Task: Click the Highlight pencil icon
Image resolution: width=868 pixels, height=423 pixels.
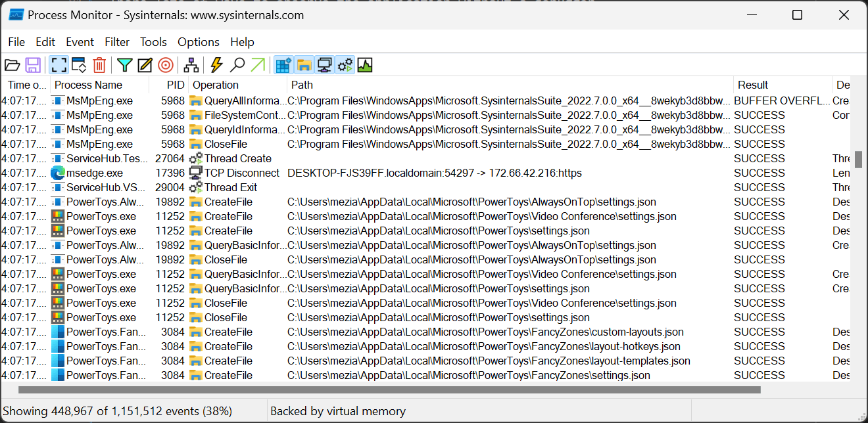Action: coord(145,65)
